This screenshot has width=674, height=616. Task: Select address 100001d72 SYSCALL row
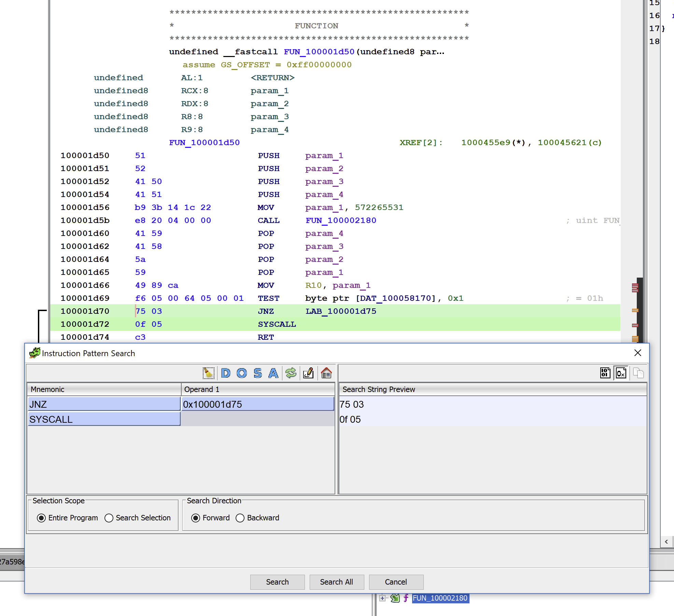click(85, 324)
